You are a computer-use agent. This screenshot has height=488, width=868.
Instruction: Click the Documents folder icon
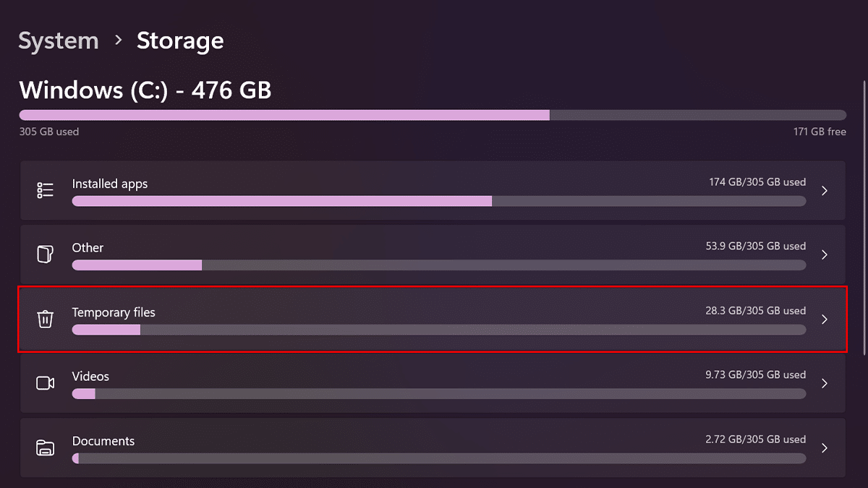pyautogui.click(x=45, y=448)
